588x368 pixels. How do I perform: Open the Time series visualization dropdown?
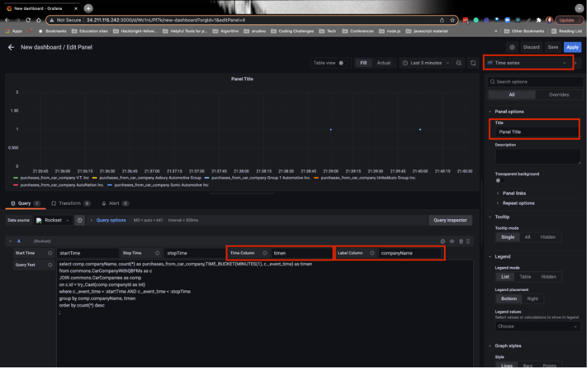point(528,63)
